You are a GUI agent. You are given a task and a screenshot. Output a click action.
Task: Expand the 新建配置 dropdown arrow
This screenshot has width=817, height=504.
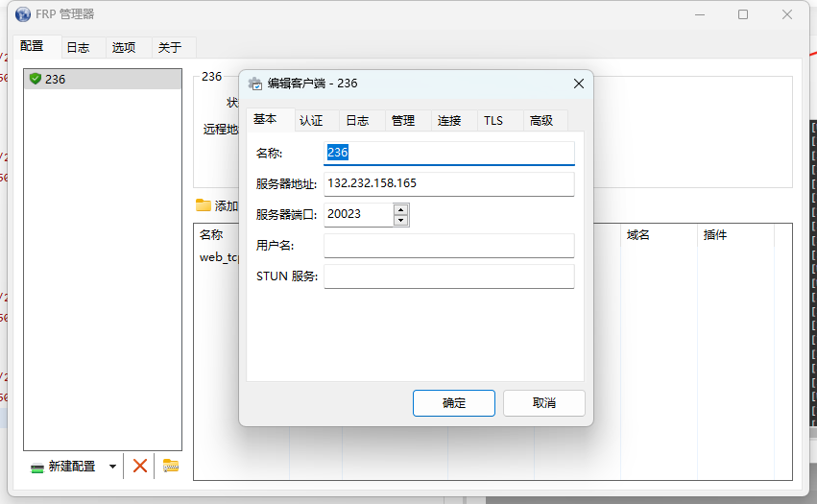[112, 467]
